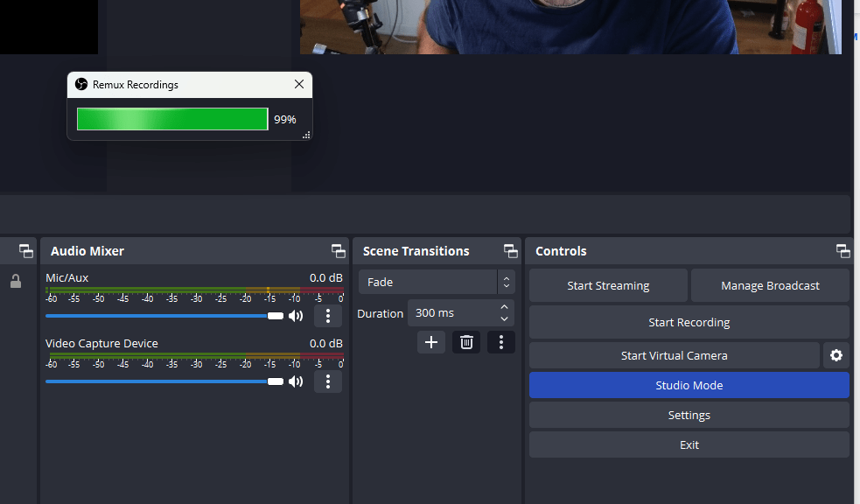Viewport: 860px width, 504px height.
Task: Click the Video Capture Device source label
Action: pos(101,343)
